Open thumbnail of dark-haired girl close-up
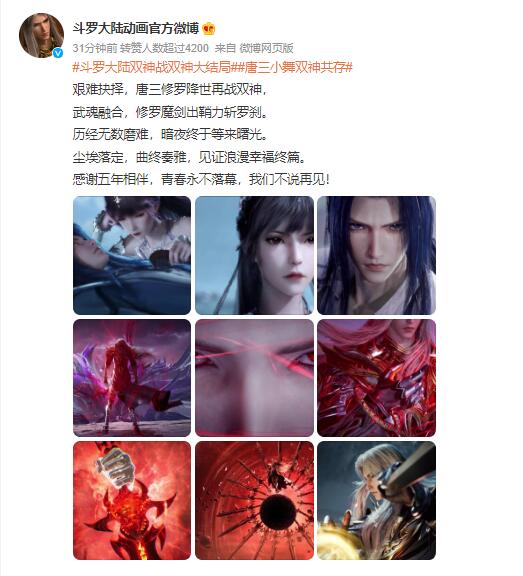This screenshot has width=523, height=576. (x=254, y=255)
